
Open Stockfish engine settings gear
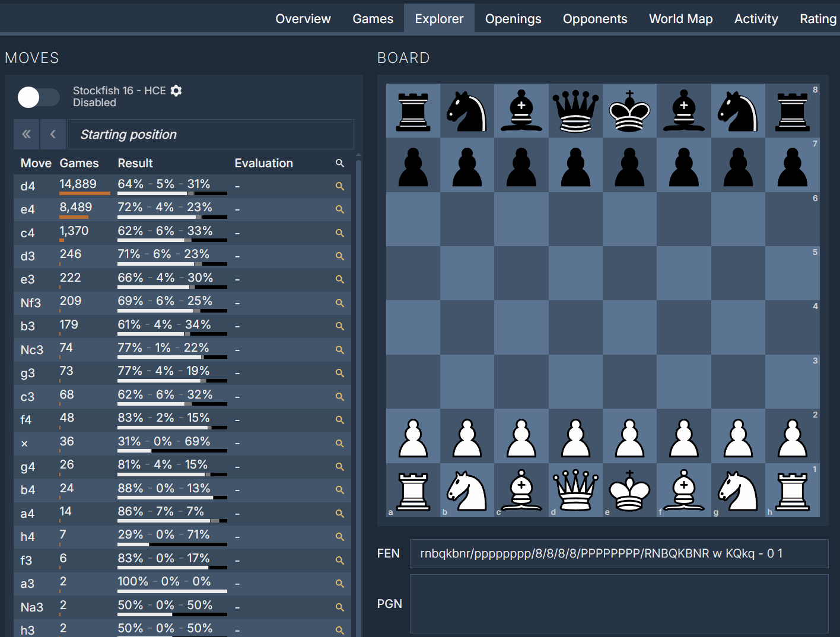(x=176, y=90)
